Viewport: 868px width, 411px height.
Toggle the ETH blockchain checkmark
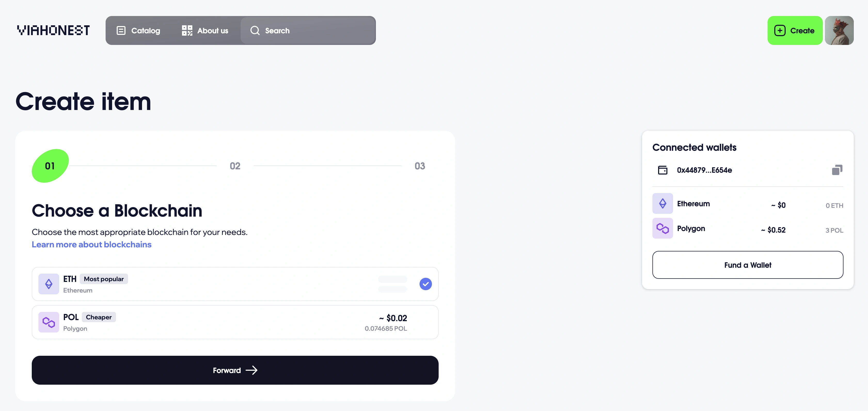pos(425,284)
